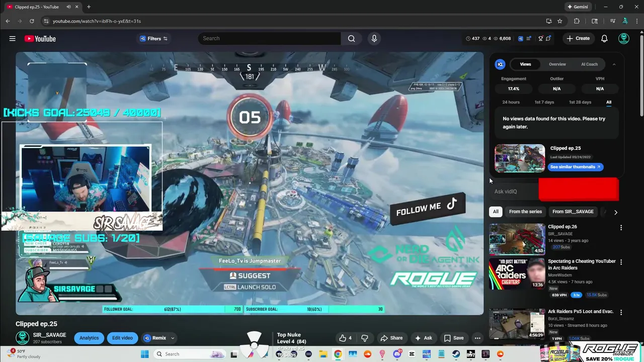This screenshot has height=362, width=644.
Task: Open Discord from the taskbar
Action: click(397, 354)
